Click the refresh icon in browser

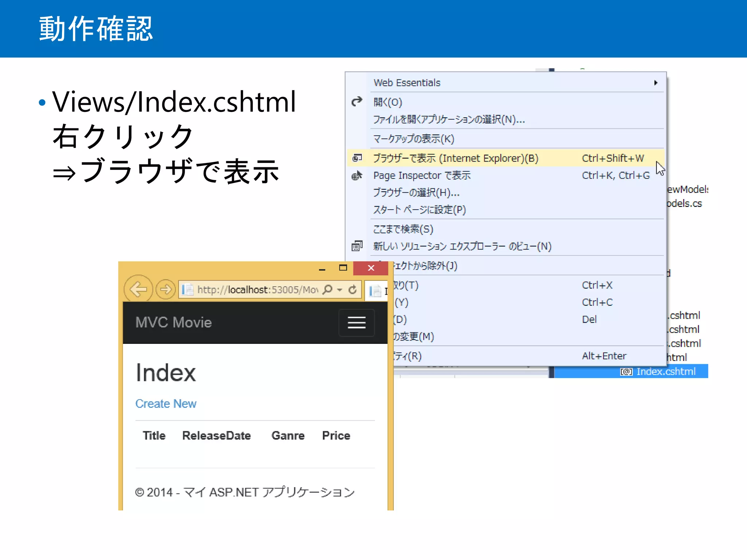(352, 290)
